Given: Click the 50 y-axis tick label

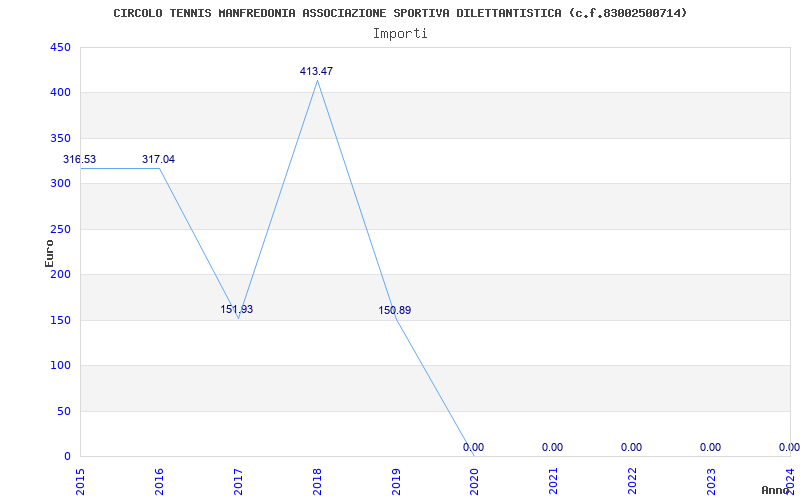Looking at the screenshot, I should 63,411.
